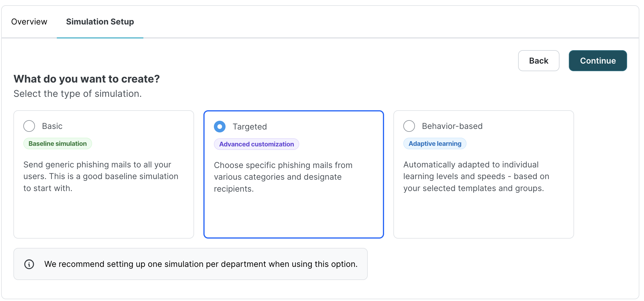Viewport: 644px width, 301px height.
Task: Switch to the Overview tab
Action: 29,22
